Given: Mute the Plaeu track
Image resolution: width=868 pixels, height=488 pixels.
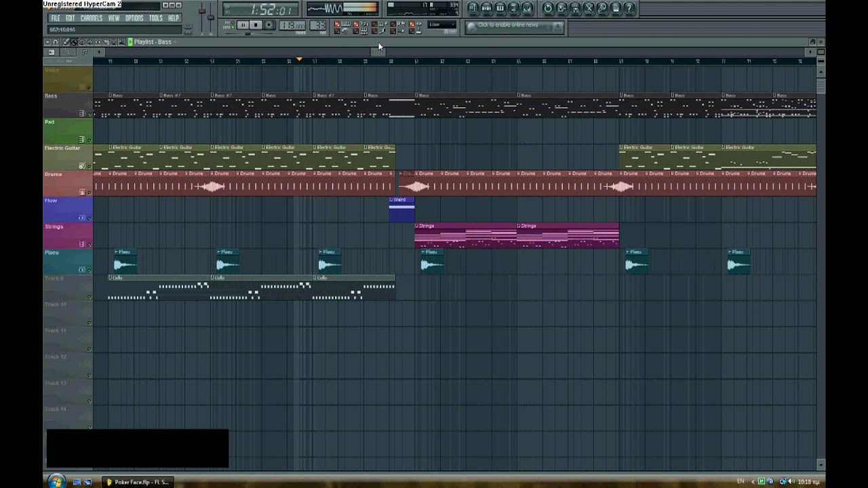Looking at the screenshot, I should [89, 270].
